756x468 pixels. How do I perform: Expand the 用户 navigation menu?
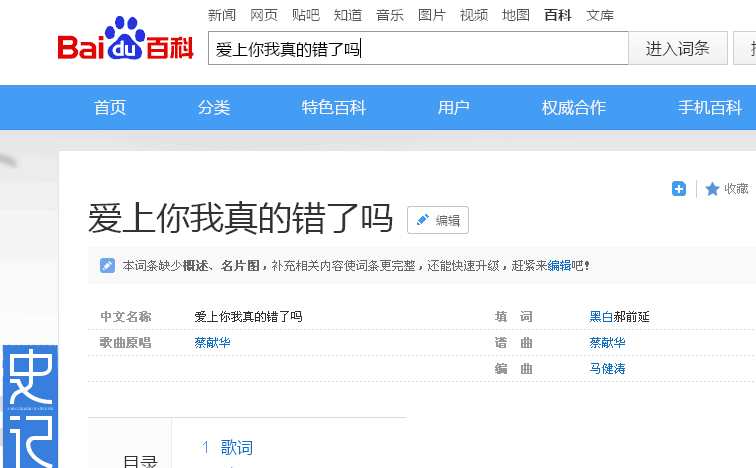[454, 108]
